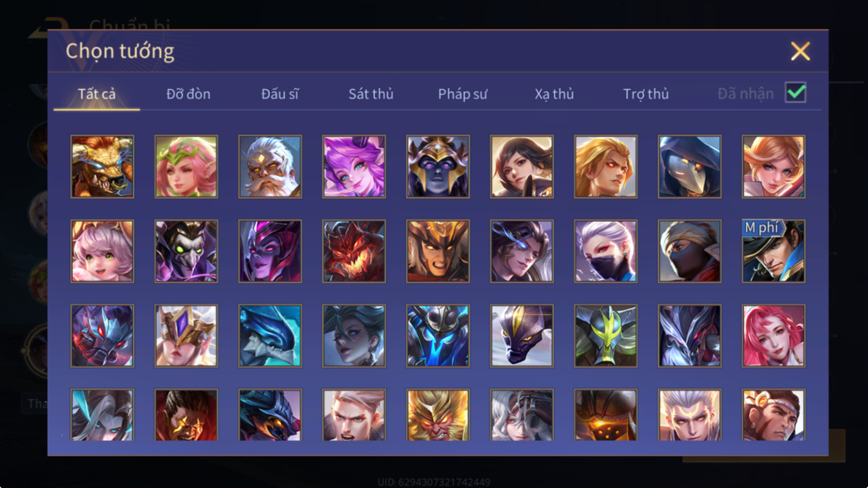Pick the white-haired masked woman hero
This screenshot has height=488, width=868.
606,251
